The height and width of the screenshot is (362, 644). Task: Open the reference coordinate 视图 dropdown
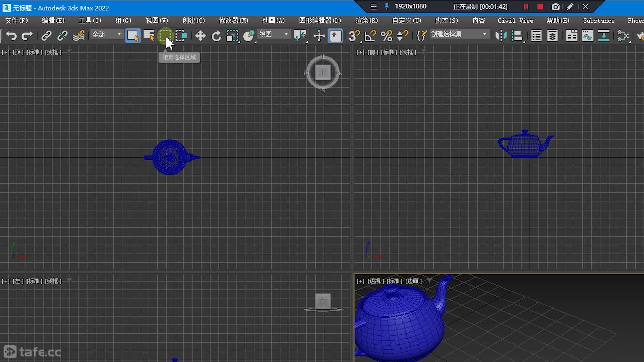273,34
